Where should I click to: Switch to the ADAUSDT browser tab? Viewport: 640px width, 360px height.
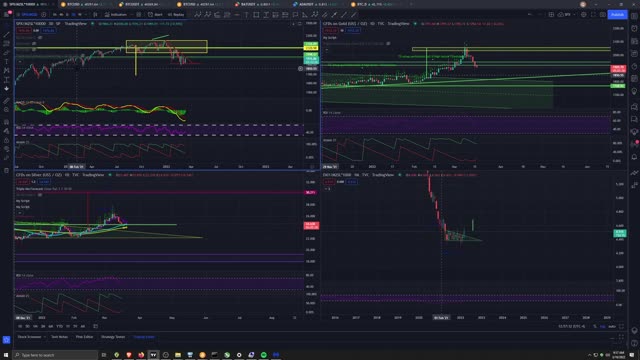pos(319,4)
